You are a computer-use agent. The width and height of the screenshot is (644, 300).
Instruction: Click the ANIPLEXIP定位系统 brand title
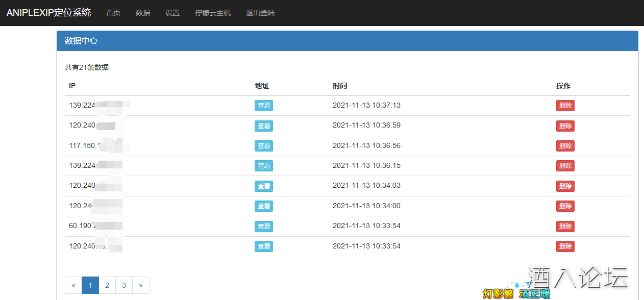(x=48, y=13)
